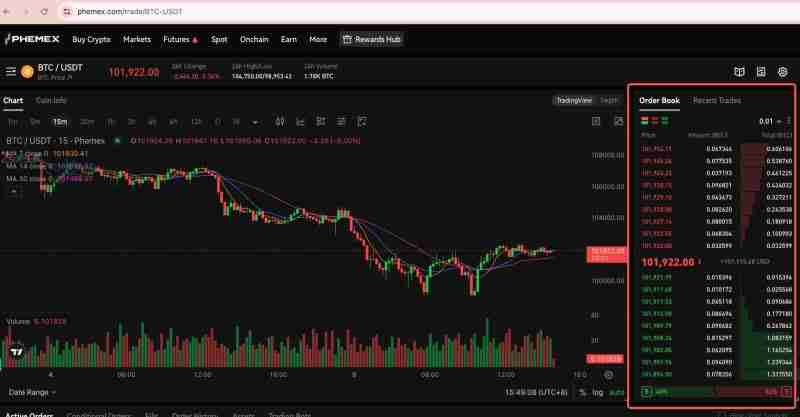
Task: Open the Rewards Hub gift button
Action: (x=371, y=39)
